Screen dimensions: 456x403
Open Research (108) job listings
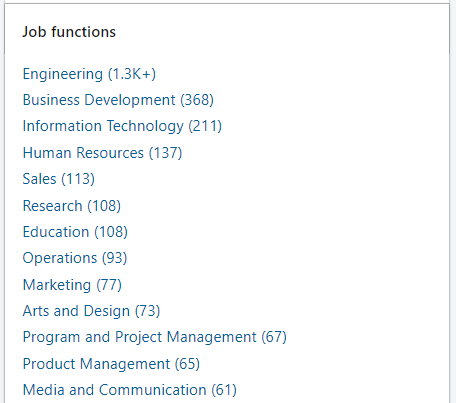pos(72,206)
